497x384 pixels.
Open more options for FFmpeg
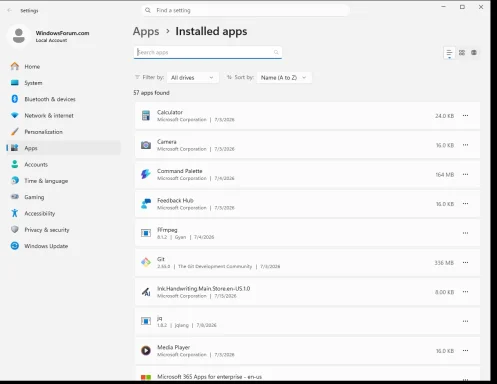(x=465, y=233)
